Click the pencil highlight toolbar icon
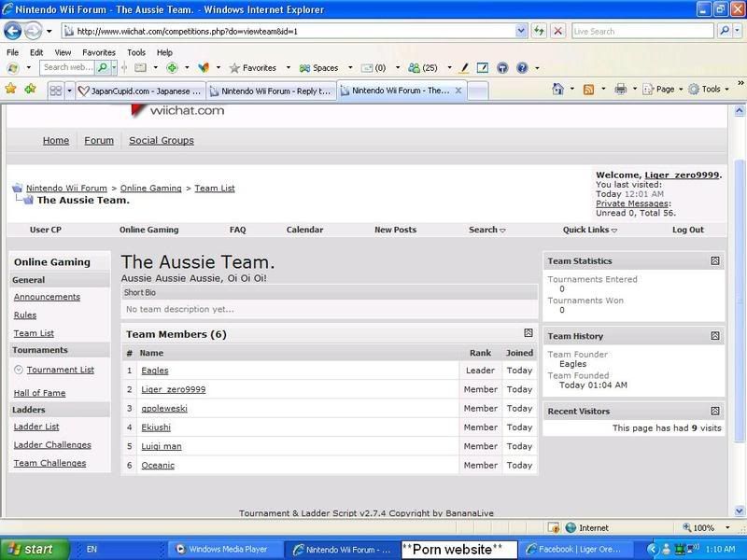The image size is (747, 560). 463,68
